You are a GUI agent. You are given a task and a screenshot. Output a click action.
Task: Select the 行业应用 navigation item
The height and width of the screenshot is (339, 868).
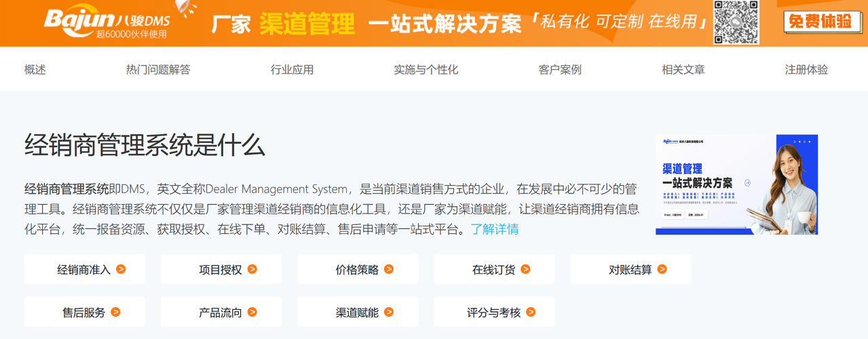coord(292,69)
